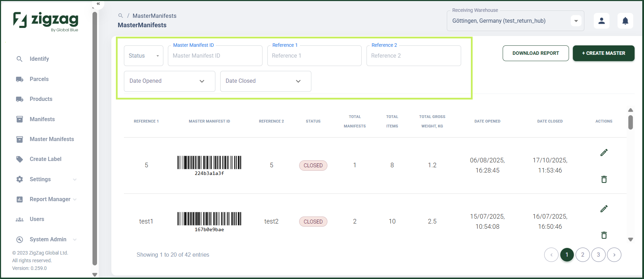
Task: Expand the Settings submenu chevron
Action: [x=75, y=179]
